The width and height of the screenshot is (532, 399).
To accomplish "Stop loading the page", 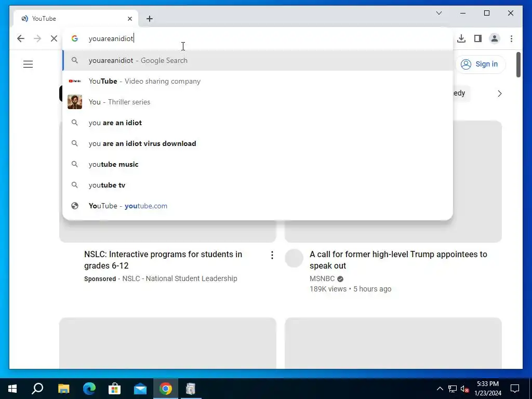I will click(x=54, y=38).
